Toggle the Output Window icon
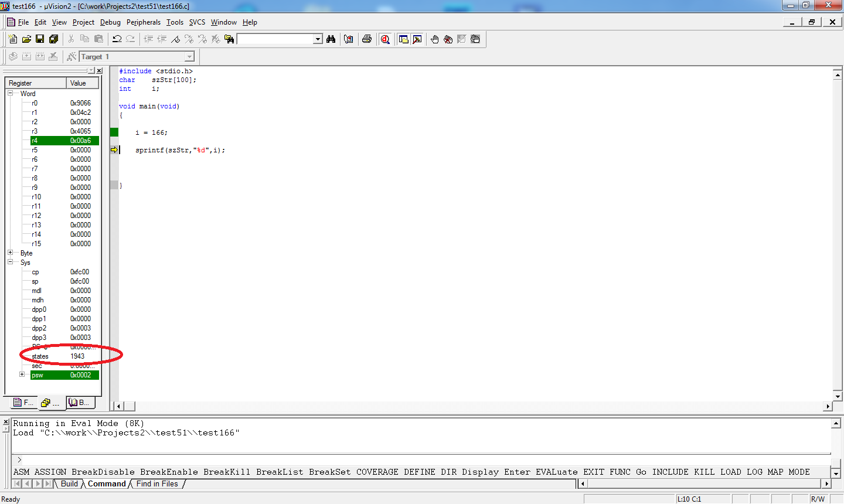The height and width of the screenshot is (504, 844). [417, 39]
